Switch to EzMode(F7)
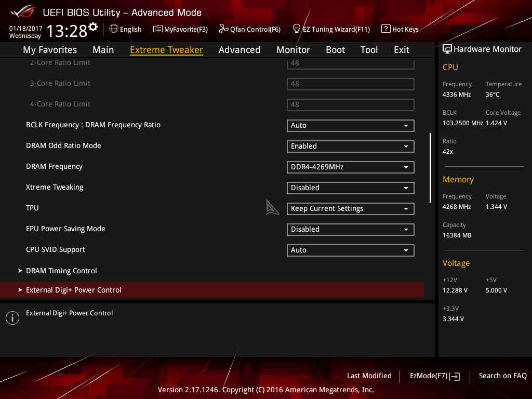The width and height of the screenshot is (532, 399). tap(435, 376)
